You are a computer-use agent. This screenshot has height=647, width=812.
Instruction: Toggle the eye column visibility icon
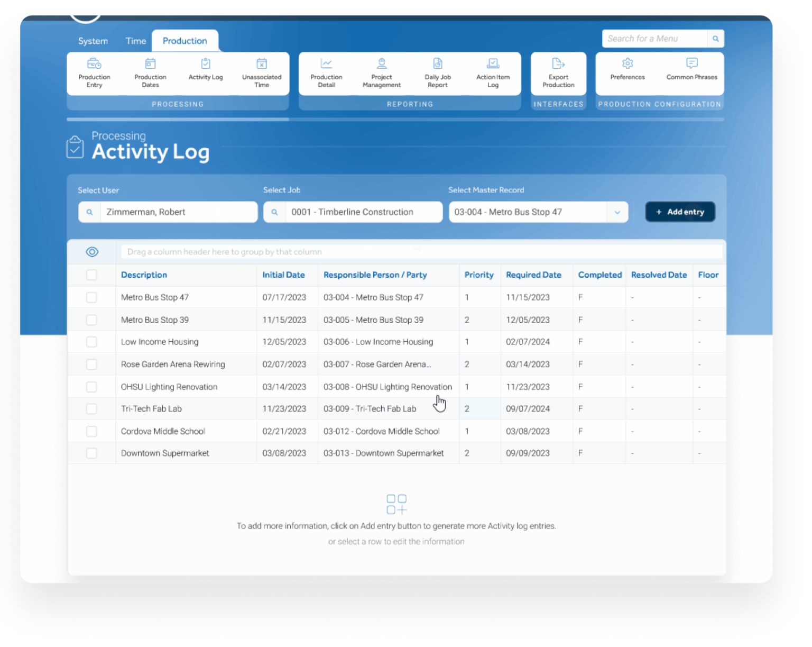tap(91, 252)
